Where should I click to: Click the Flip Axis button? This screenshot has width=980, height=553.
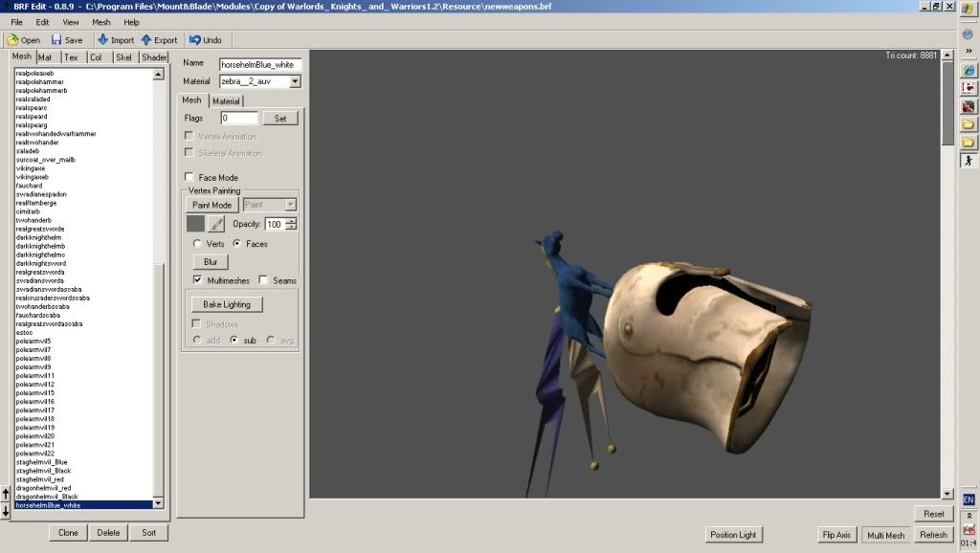pos(836,535)
